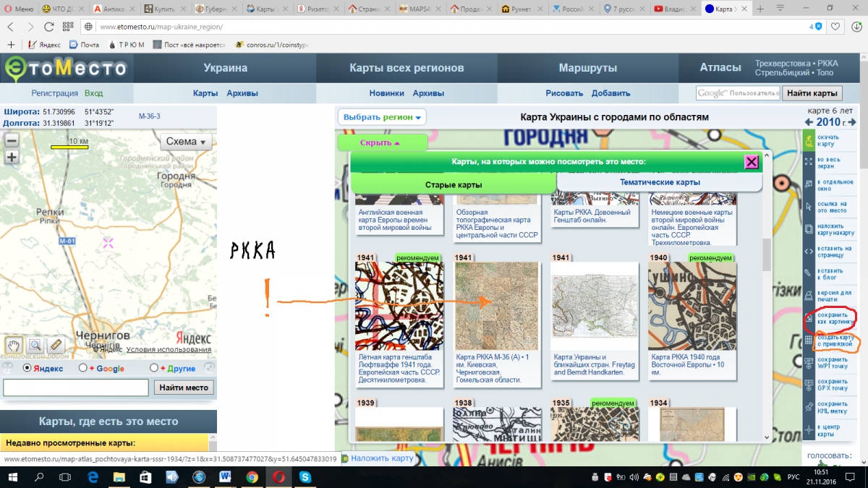Viewport: 868px width, 488px height.
Task: Open Windows Start menu
Action: [12, 477]
